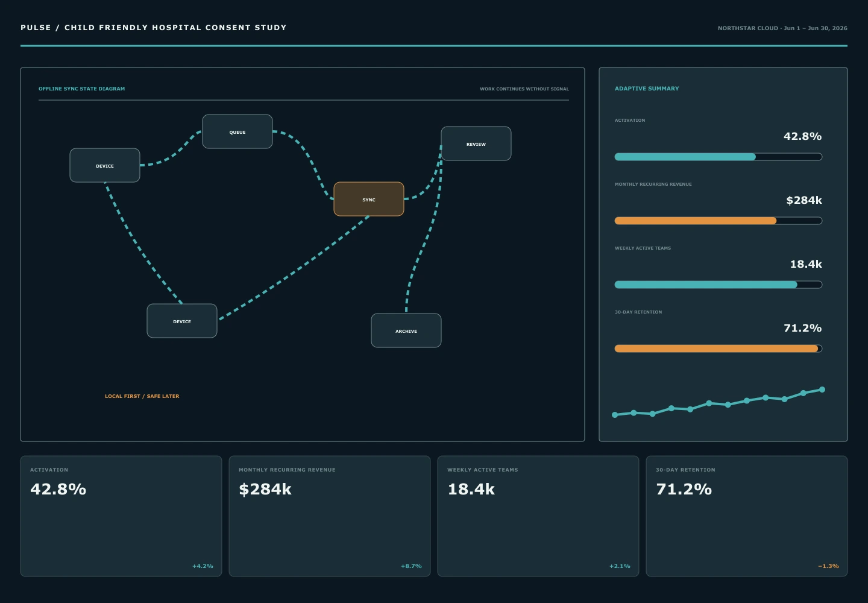Select the DEVICE node linked directly to SYNC

[182, 321]
